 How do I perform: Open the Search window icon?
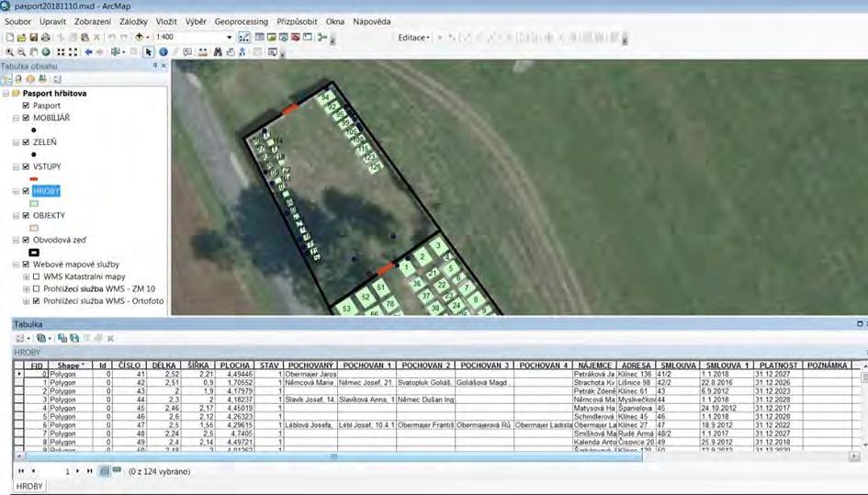click(284, 37)
